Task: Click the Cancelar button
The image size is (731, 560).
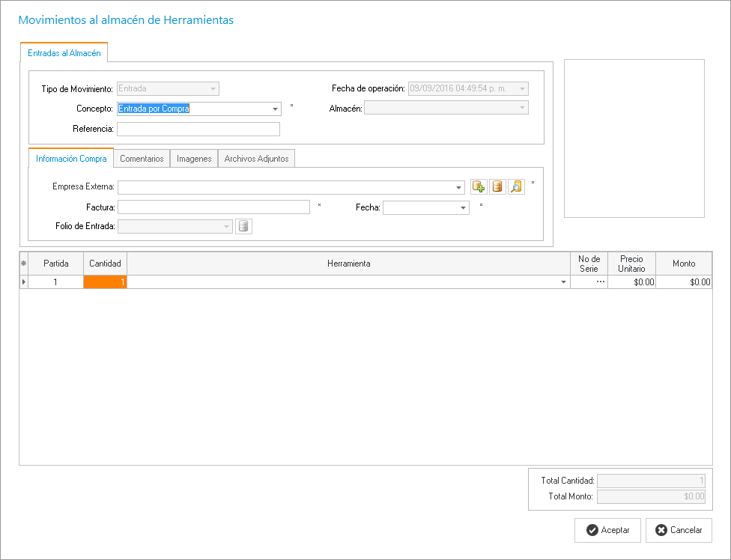Action: point(679,530)
